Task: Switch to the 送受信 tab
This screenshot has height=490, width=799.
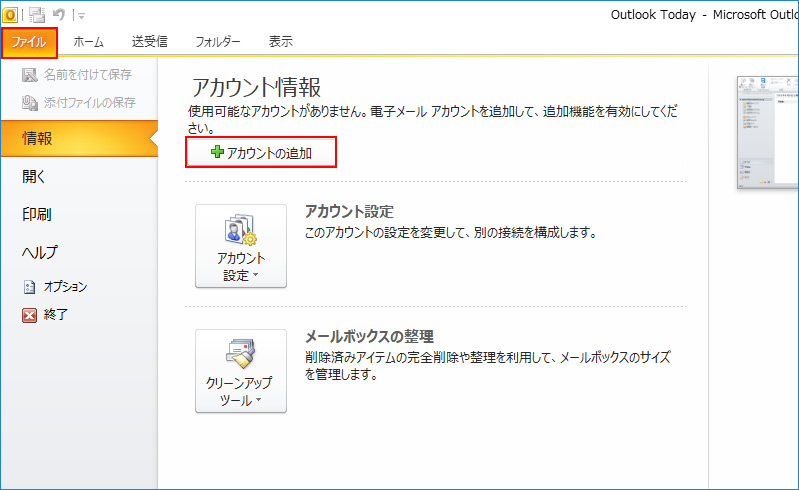Action: click(149, 42)
